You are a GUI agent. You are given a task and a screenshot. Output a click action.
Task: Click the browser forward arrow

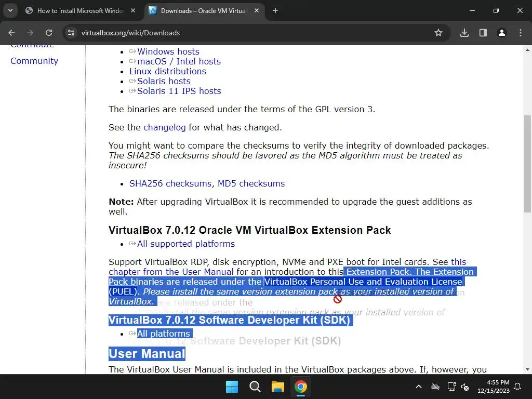[30, 33]
